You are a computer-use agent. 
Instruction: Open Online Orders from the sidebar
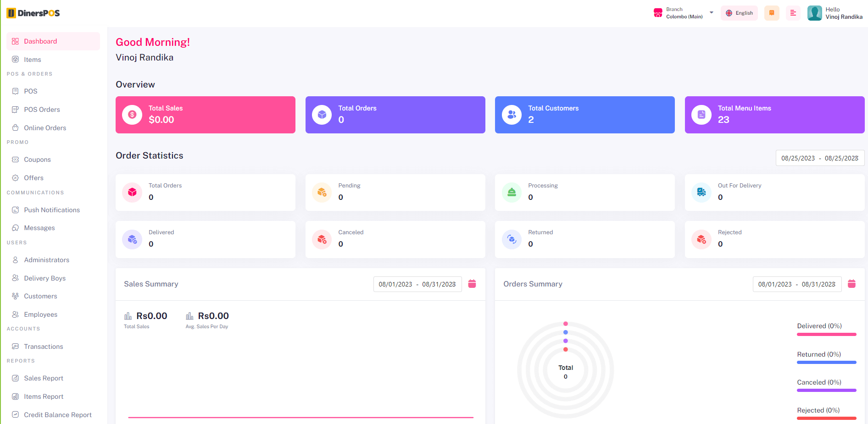pos(45,127)
